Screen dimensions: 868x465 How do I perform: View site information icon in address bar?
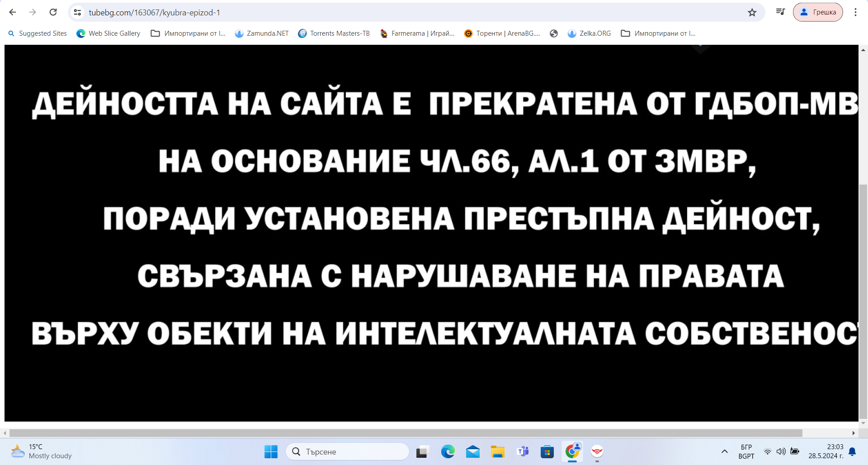coord(78,13)
